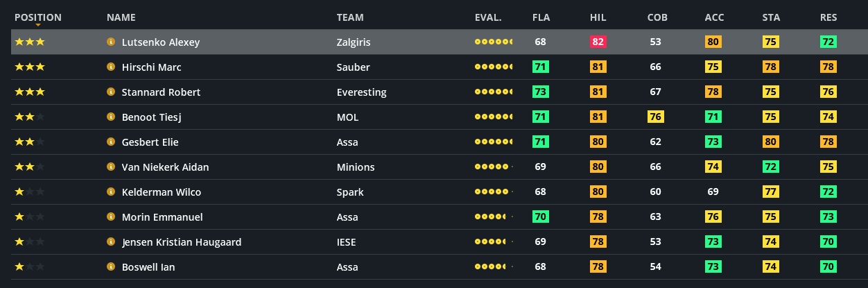
Task: Sort by HIL hill rating header
Action: [598, 17]
